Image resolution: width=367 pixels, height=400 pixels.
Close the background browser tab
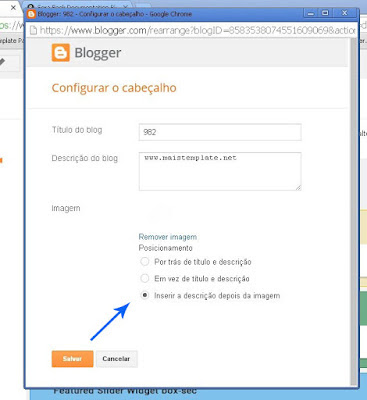[13, 8]
